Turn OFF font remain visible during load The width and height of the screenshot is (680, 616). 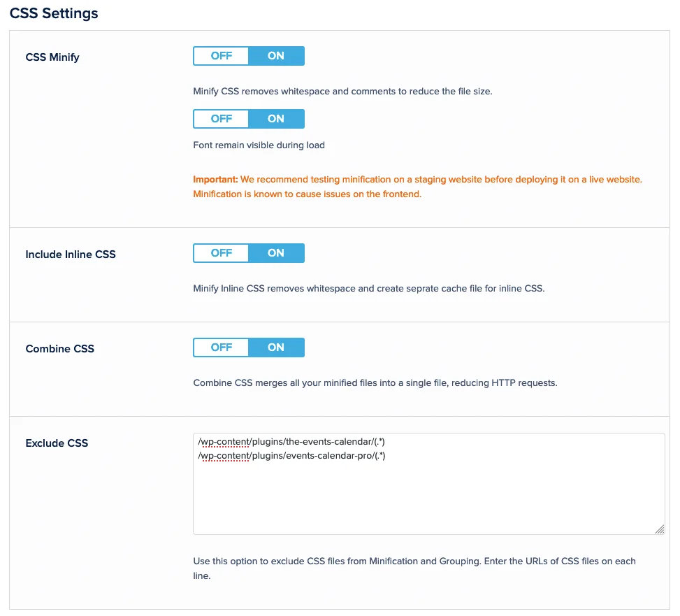221,119
